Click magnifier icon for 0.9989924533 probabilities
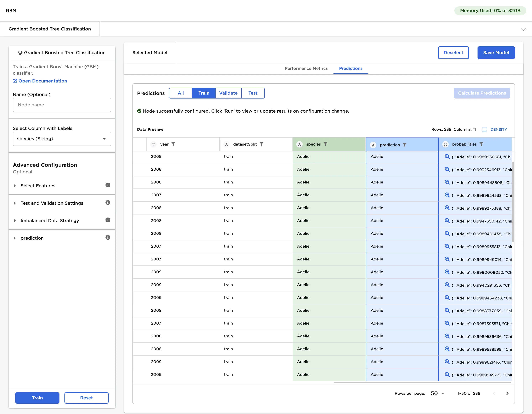Image resolution: width=532 pixels, height=414 pixels. (x=447, y=195)
